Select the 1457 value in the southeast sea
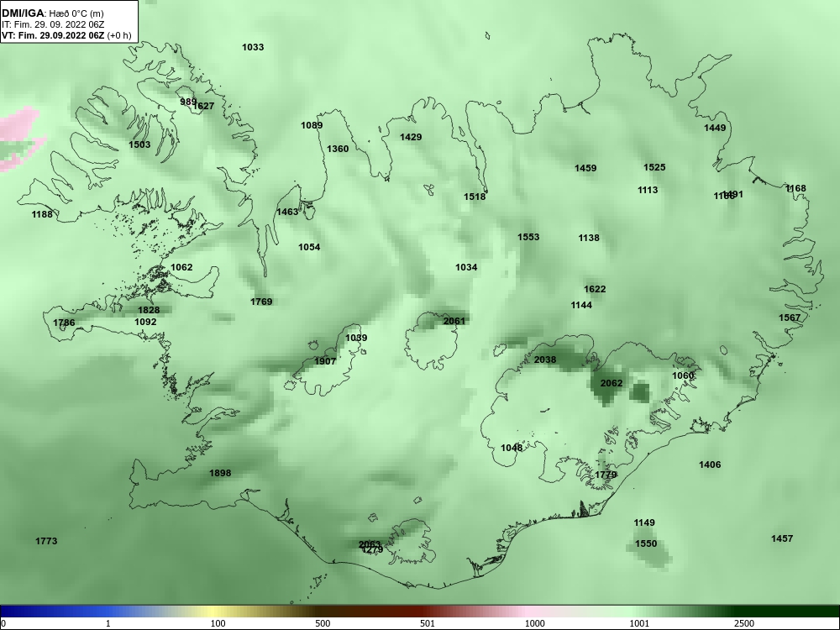 point(782,538)
